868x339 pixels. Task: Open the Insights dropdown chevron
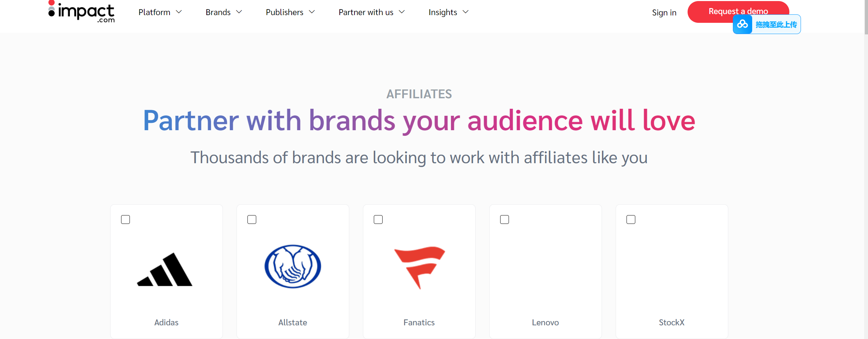click(466, 12)
